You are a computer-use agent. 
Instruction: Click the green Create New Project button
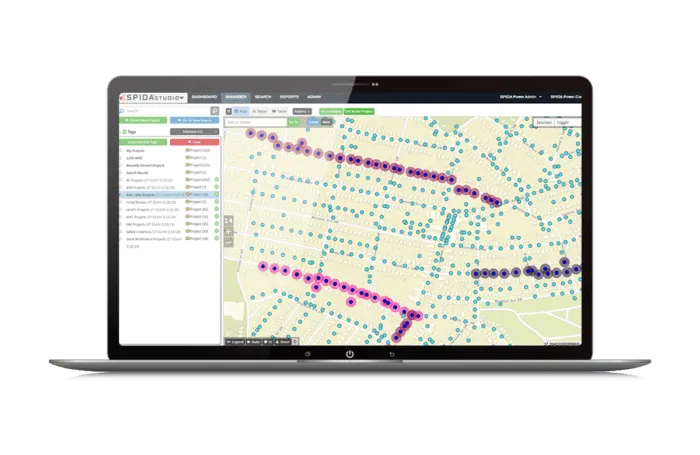[144, 120]
